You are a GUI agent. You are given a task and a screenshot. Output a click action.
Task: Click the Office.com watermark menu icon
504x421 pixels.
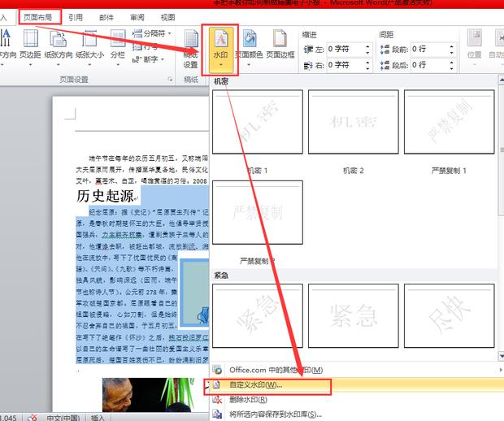click(218, 370)
